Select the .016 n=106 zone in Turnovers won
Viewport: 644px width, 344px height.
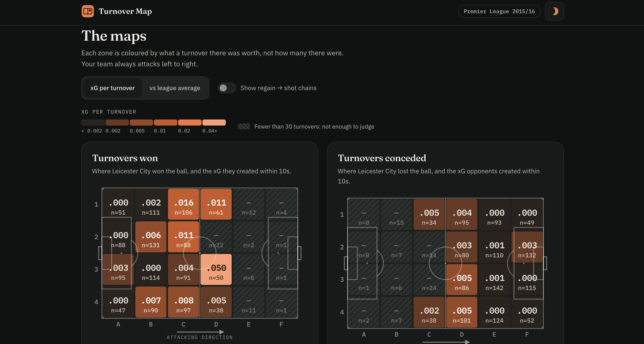184,204
